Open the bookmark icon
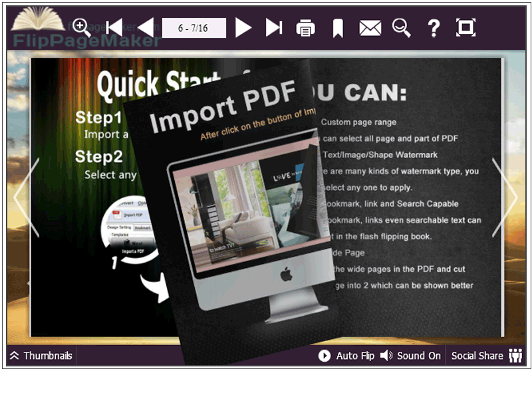 [x=338, y=28]
